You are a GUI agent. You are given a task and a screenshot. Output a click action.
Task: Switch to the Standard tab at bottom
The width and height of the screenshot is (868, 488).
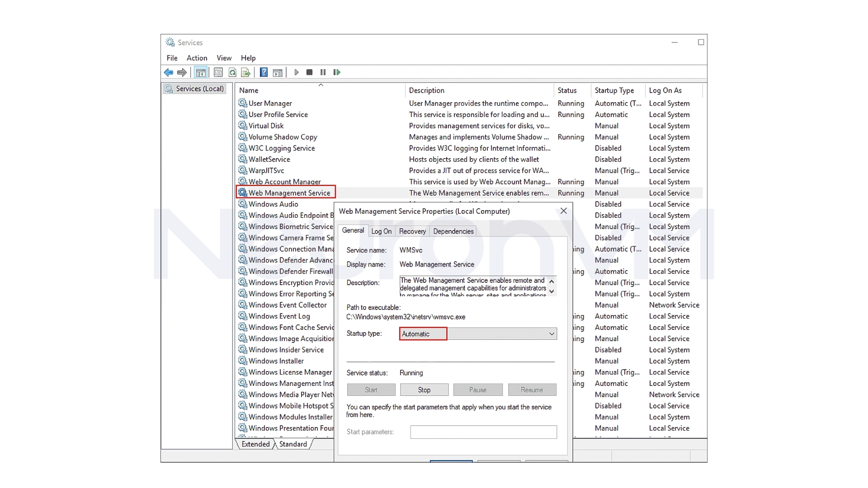(292, 444)
